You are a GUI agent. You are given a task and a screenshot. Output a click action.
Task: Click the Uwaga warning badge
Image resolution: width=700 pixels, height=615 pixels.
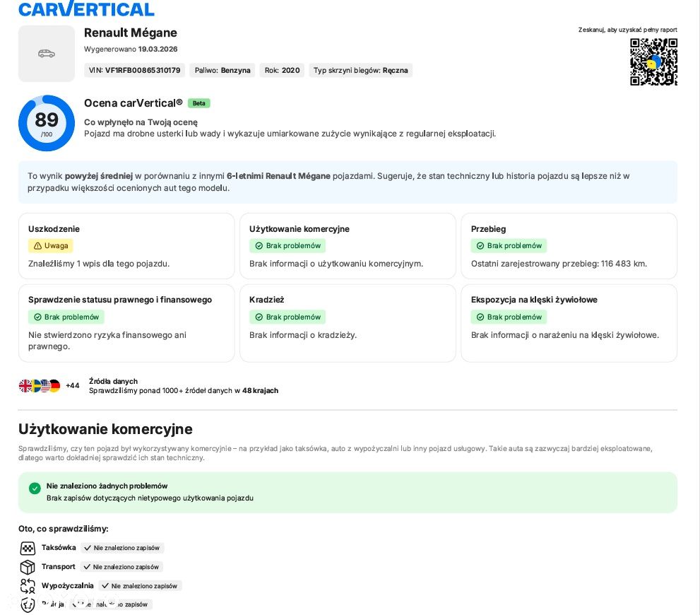point(51,245)
